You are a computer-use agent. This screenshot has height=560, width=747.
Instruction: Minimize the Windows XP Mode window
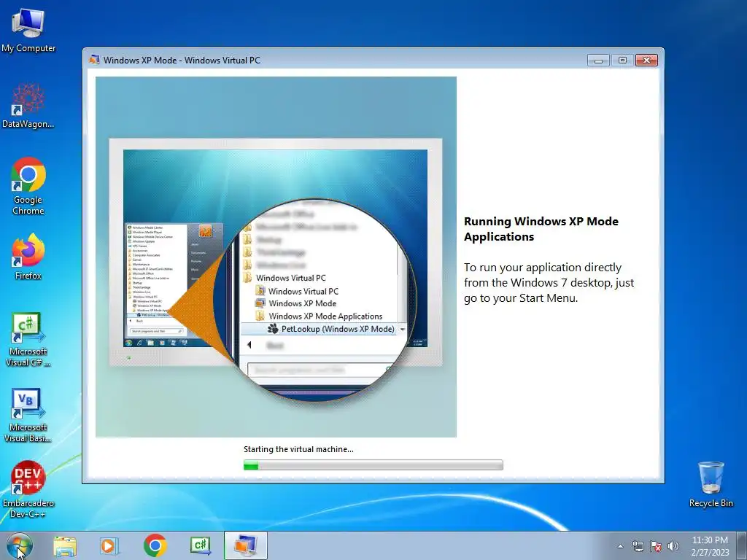[598, 61]
